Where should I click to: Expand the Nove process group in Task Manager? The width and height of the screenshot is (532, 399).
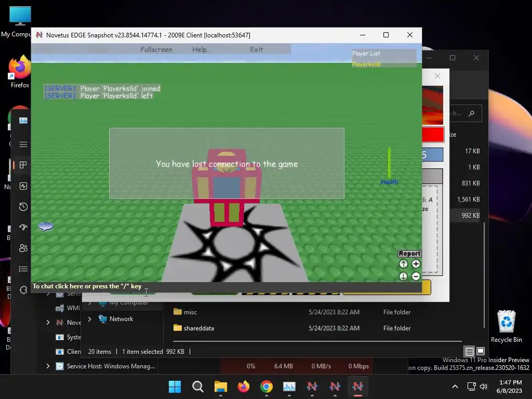(48, 322)
